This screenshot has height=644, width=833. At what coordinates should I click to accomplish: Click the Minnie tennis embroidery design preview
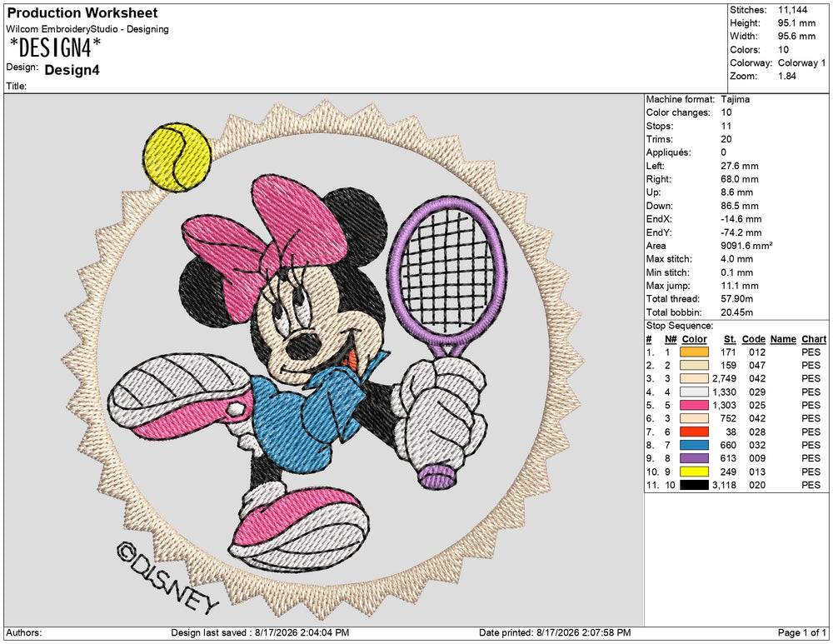323,360
